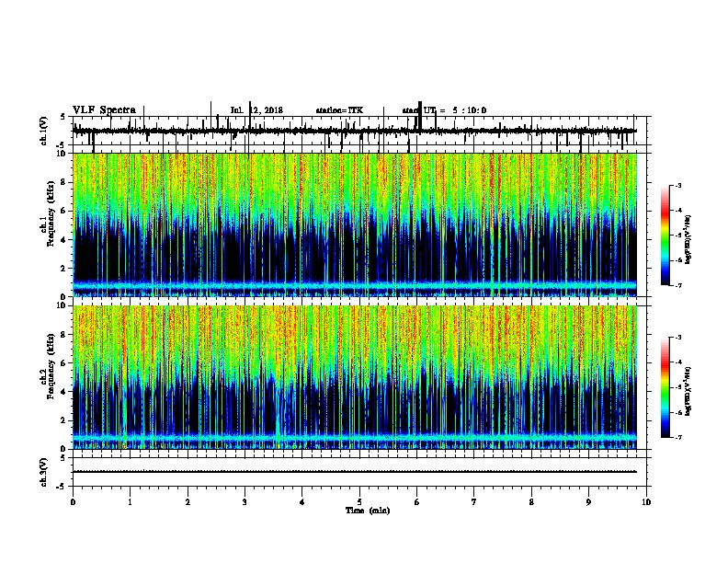Viewport: 728px width, 563px height.
Task: Click time axis tick label "9"
Action: coord(589,502)
